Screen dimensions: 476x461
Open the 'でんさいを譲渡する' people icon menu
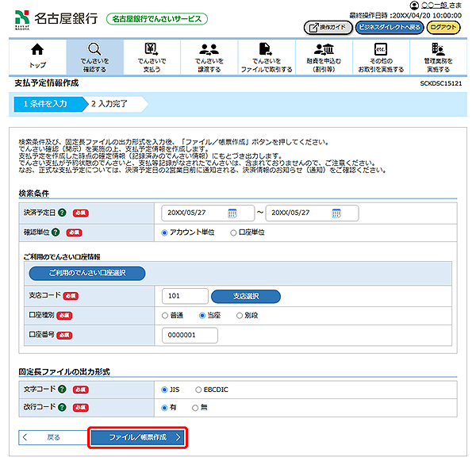point(209,56)
